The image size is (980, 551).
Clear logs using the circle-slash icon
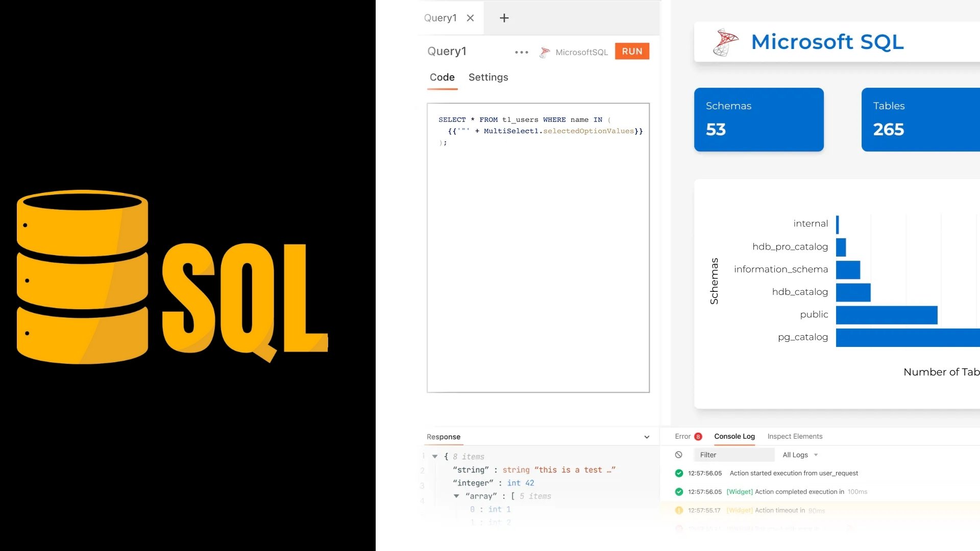point(678,455)
